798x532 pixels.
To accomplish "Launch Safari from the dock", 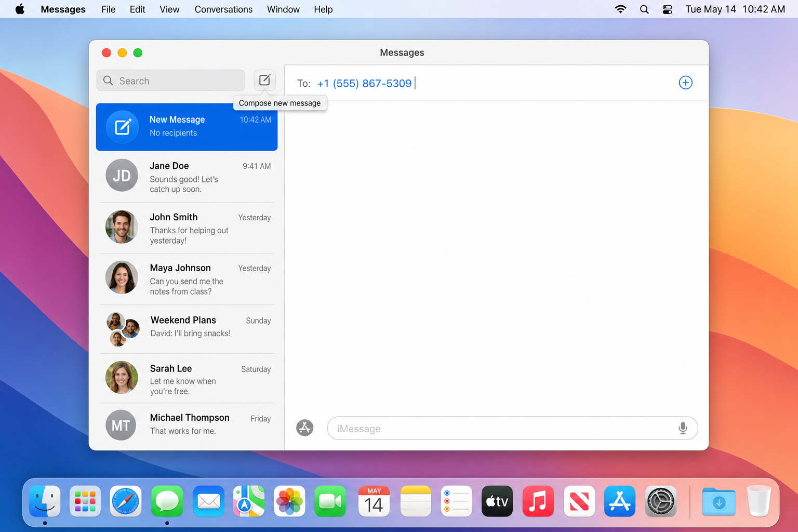I will (x=126, y=501).
